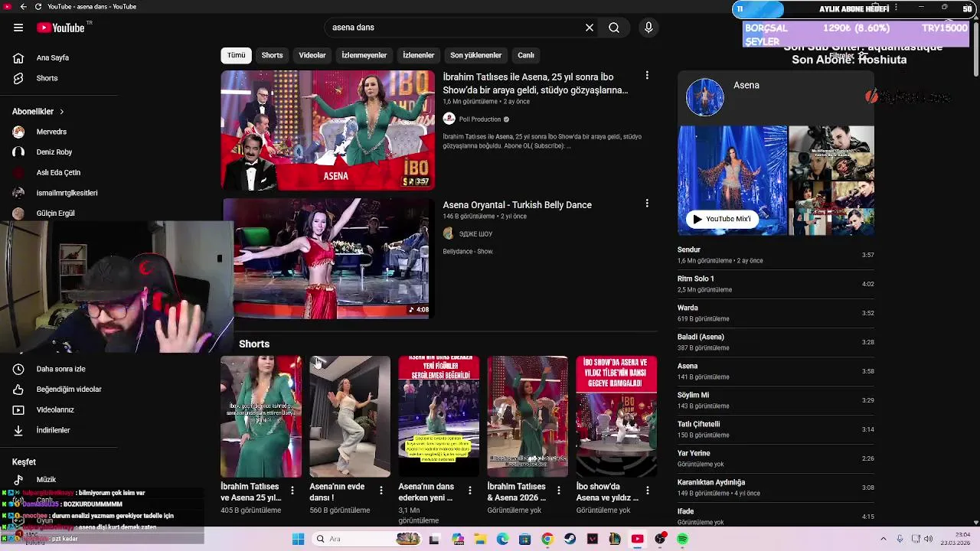
Task: Click the browser reload button
Action: (x=38, y=7)
